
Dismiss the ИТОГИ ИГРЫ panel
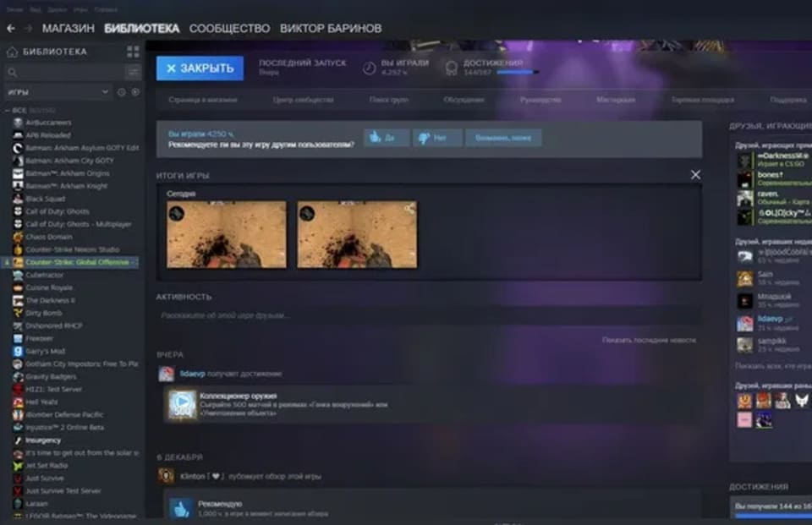[695, 175]
